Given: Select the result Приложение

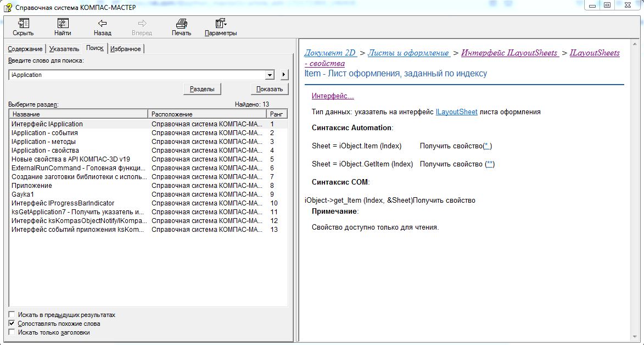Looking at the screenshot, I should pos(148,186).
